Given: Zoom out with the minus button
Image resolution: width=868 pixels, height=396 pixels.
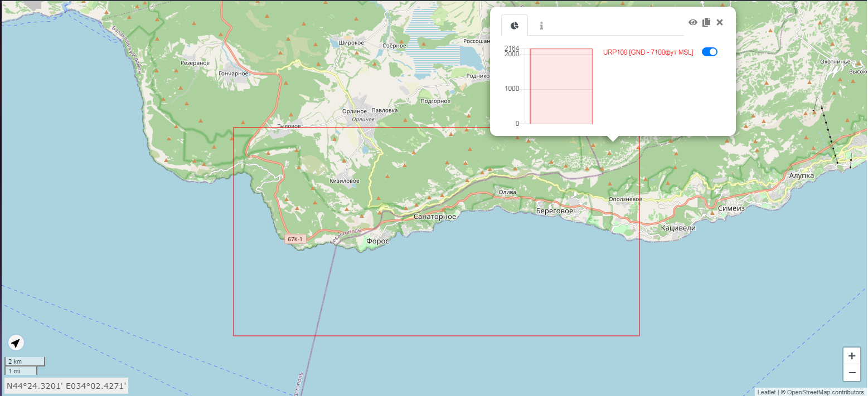Looking at the screenshot, I should (x=851, y=373).
